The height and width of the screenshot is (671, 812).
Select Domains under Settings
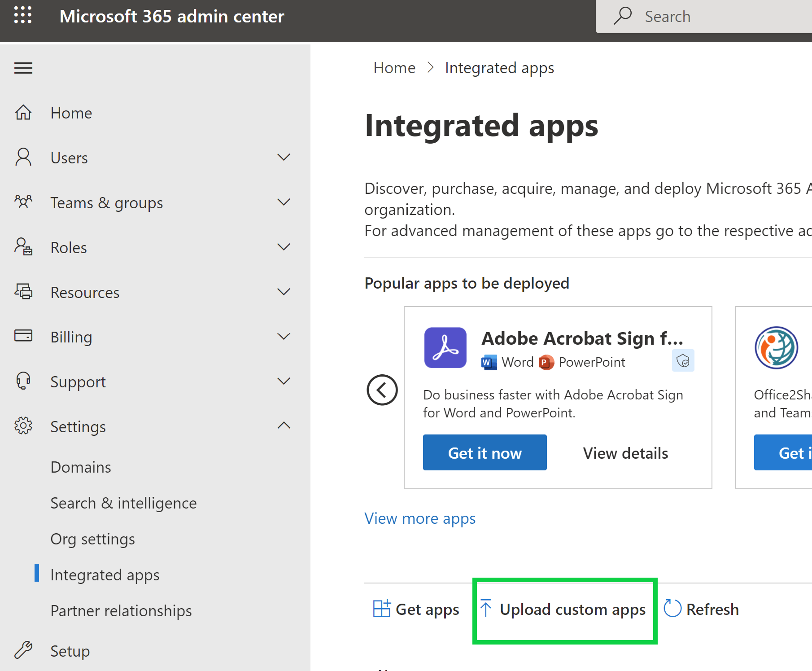[x=81, y=467]
